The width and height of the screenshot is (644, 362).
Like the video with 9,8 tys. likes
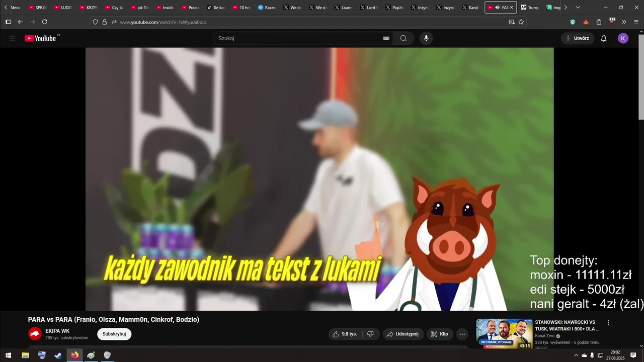click(x=345, y=334)
